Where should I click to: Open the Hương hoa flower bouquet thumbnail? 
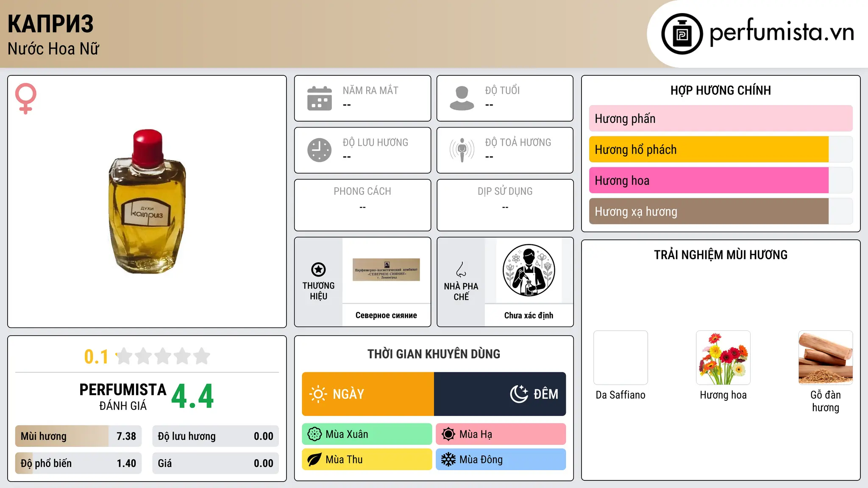coord(723,358)
